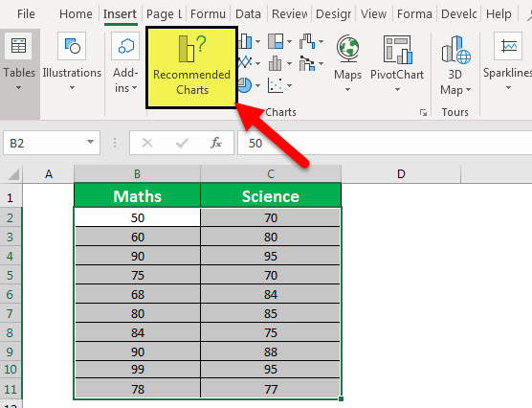This screenshot has width=532, height=408.
Task: Switch to the Help tab
Action: [499, 14]
